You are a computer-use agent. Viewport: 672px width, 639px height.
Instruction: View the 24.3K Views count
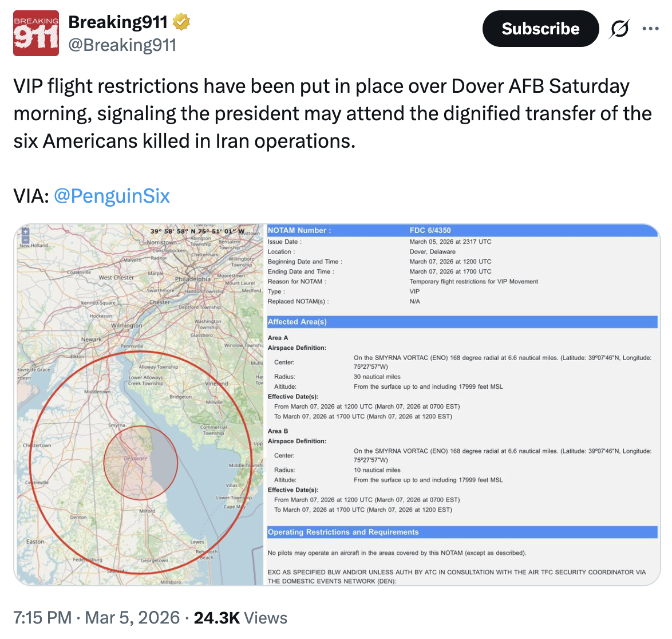(x=240, y=618)
